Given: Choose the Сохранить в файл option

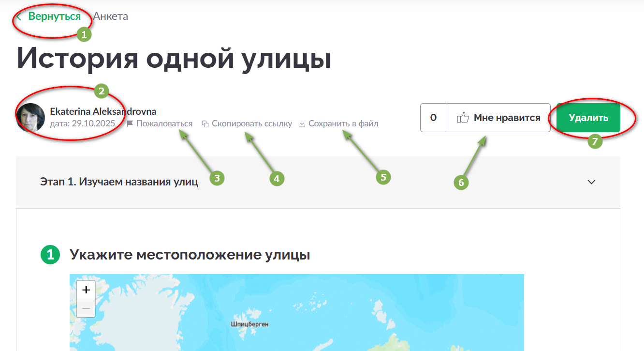Looking at the screenshot, I should pos(343,124).
